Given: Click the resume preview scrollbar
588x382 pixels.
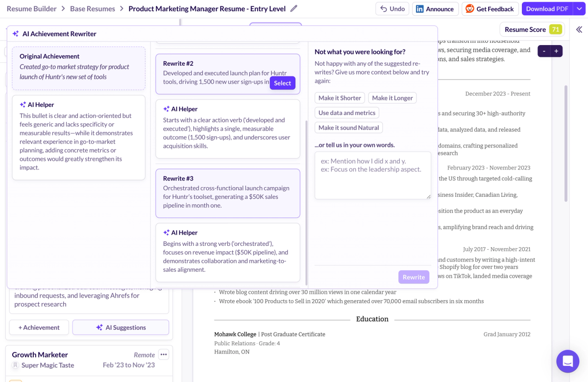Looking at the screenshot, I should point(566,143).
